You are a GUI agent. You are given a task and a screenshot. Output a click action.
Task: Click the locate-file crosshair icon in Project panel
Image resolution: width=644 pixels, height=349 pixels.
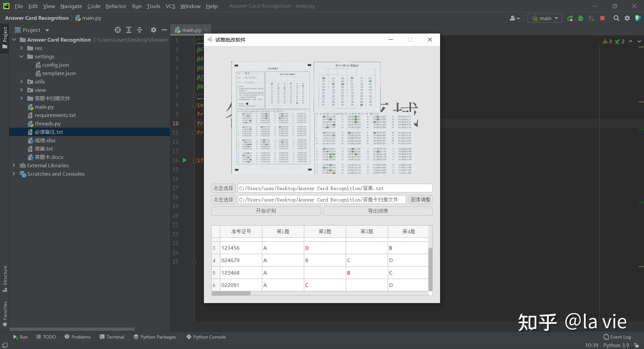click(118, 30)
